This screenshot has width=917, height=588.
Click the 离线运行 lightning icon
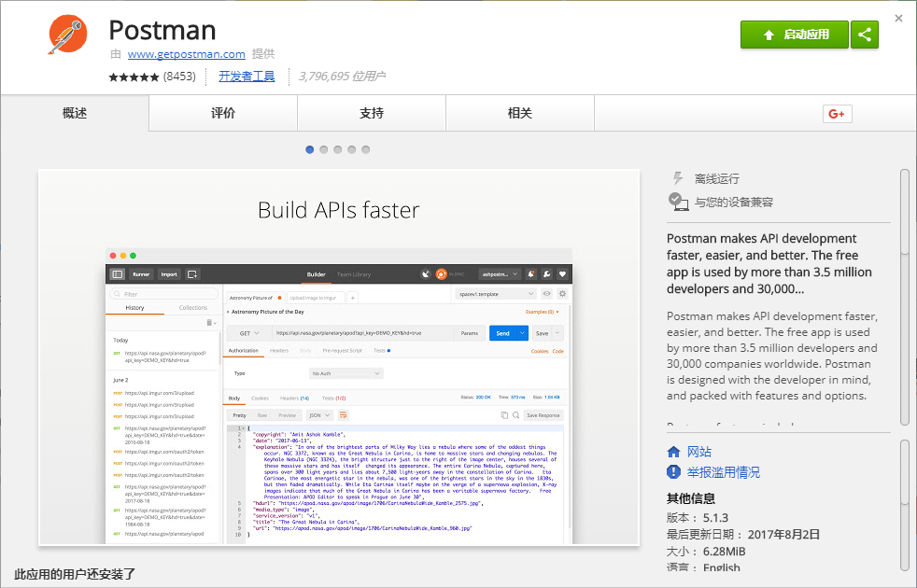(678, 178)
